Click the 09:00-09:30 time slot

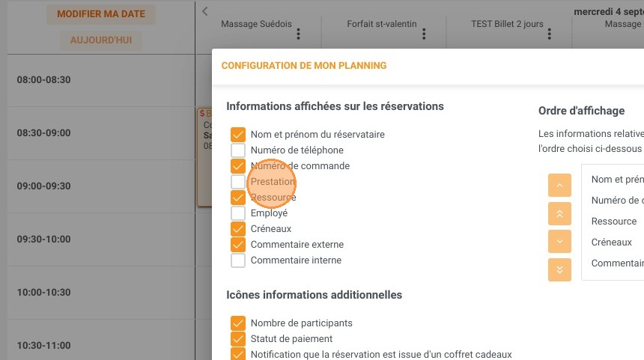coord(43,186)
